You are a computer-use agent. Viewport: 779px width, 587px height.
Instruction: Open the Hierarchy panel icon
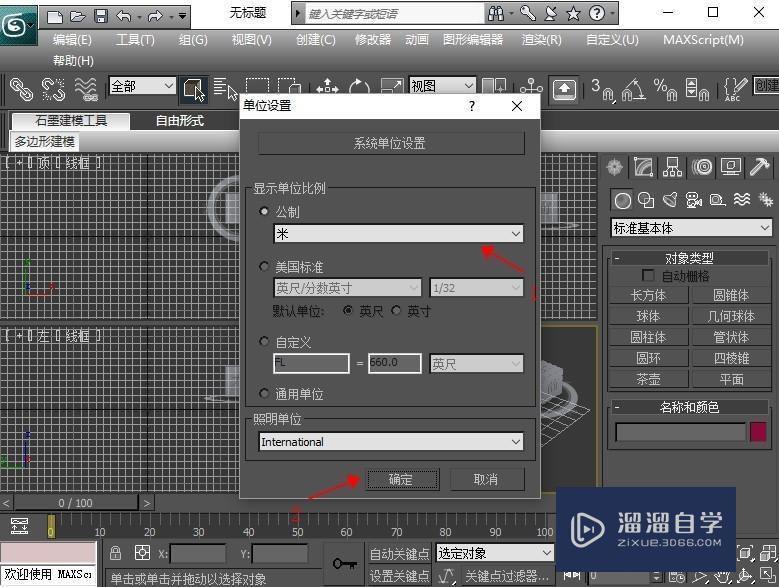(672, 167)
